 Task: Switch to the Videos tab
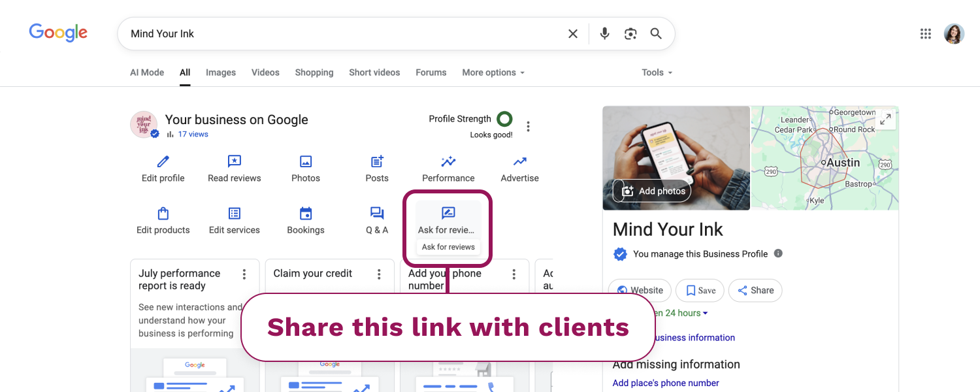[x=265, y=73]
